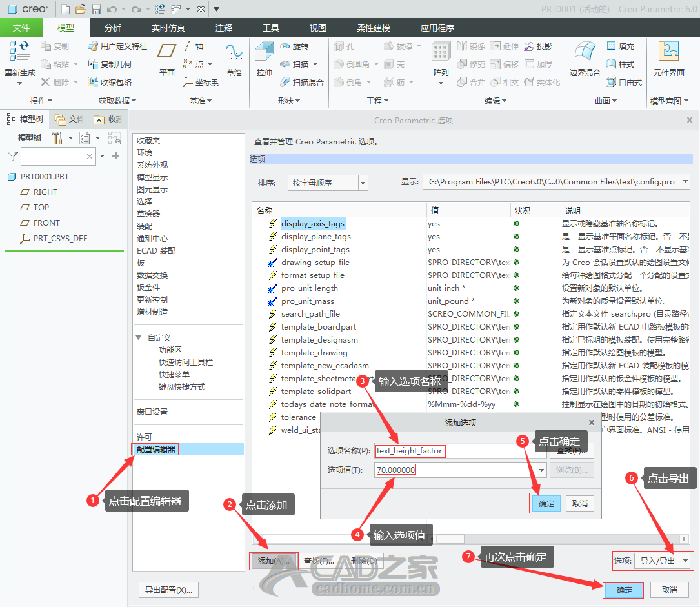
Task: Switch to the Live Simulation (实时仿真) tab
Action: tap(168, 28)
